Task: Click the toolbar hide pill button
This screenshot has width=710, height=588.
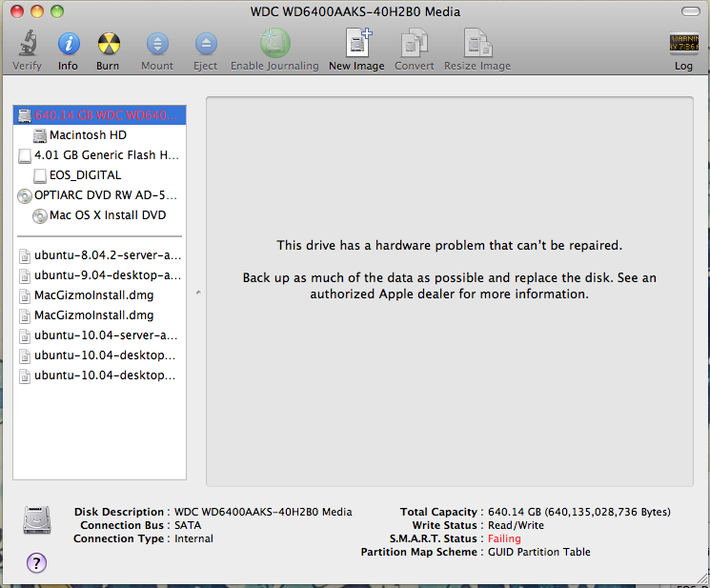Action: (x=691, y=11)
